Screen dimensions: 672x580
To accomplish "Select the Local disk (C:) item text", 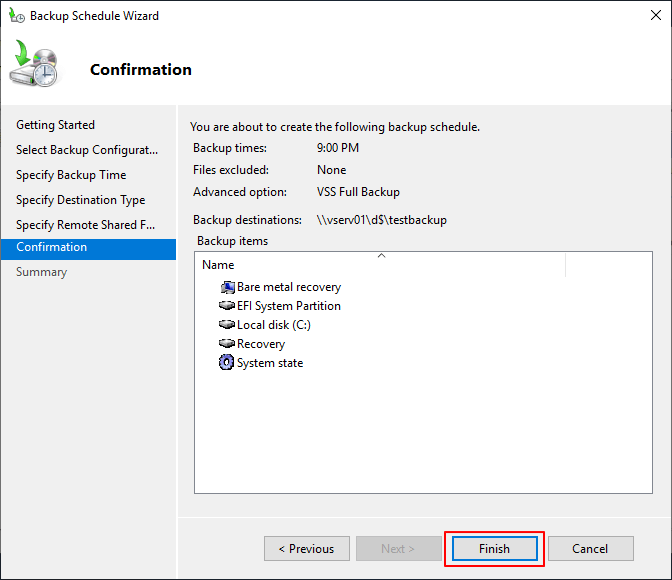I will 274,325.
